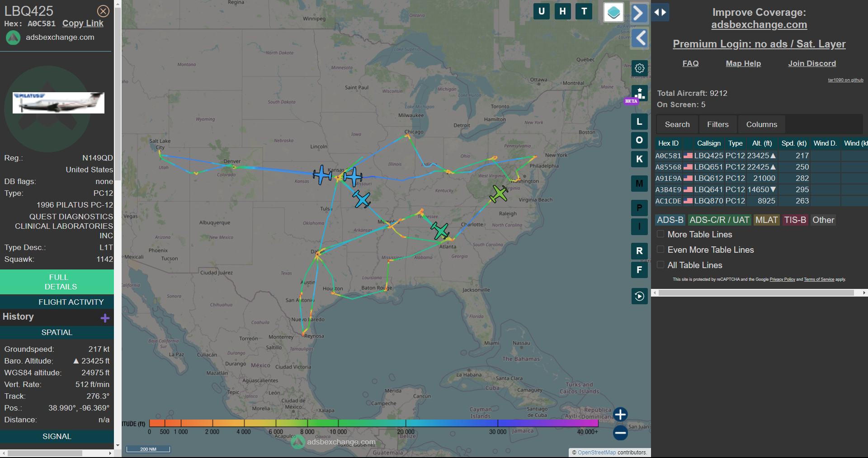The image size is (868, 458).
Task: Click the MLAT source legend swatch
Action: pos(767,220)
